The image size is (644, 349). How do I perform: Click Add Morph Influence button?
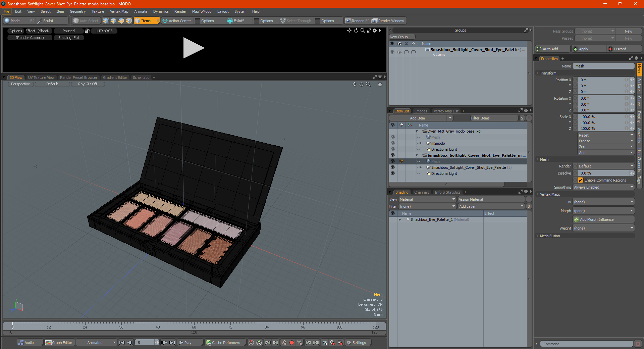pos(603,219)
